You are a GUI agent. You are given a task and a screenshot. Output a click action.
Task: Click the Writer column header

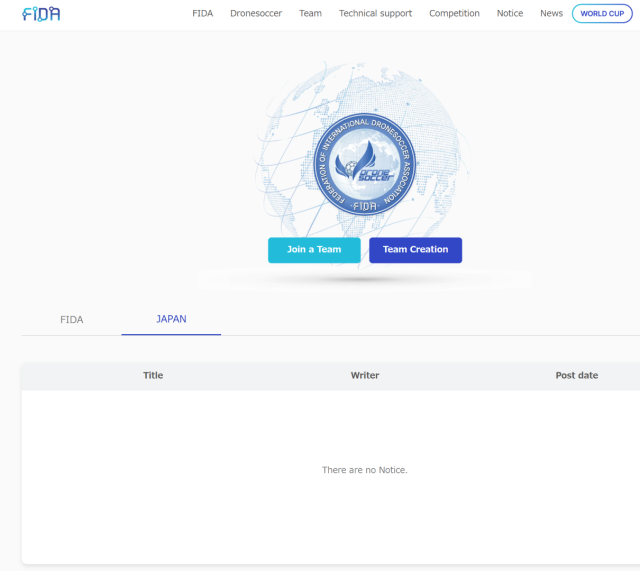[x=365, y=375]
